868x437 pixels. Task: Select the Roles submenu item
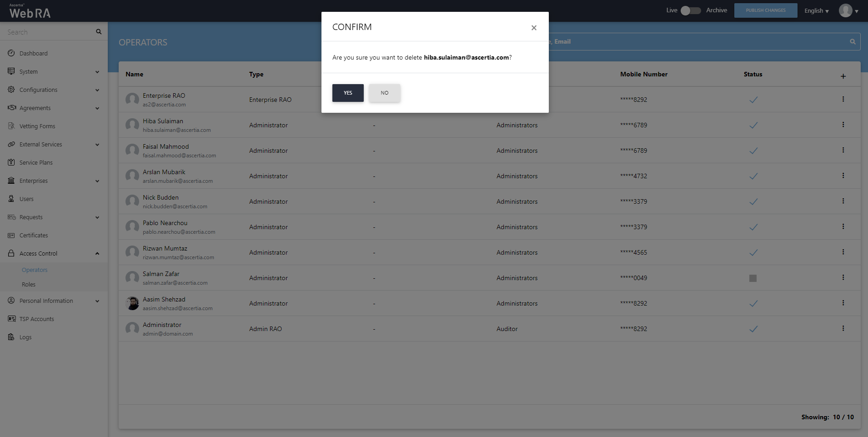[29, 285]
